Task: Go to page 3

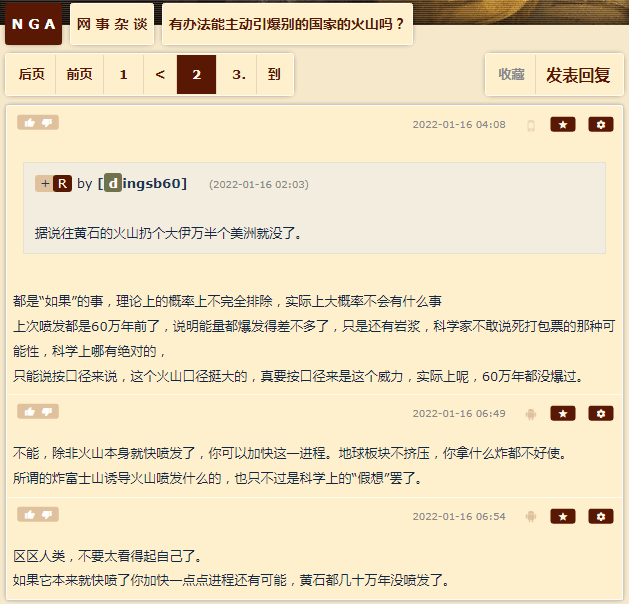Action: 238,75
